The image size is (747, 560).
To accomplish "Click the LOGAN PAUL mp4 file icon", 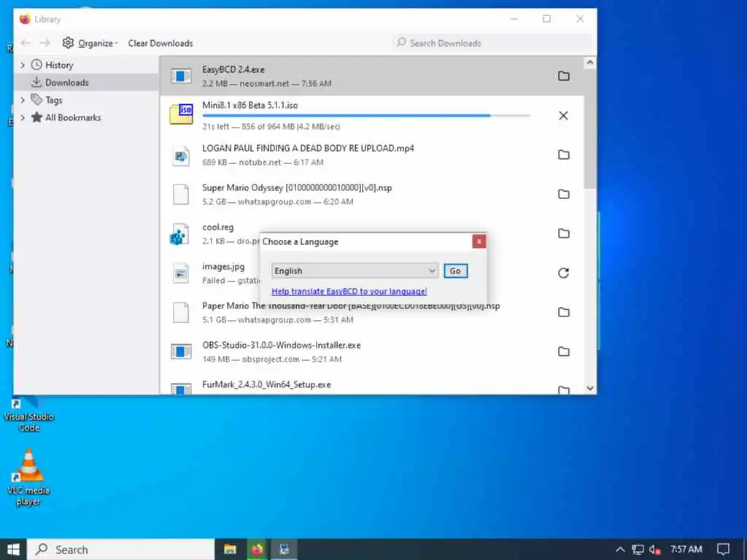I will pyautogui.click(x=181, y=156).
